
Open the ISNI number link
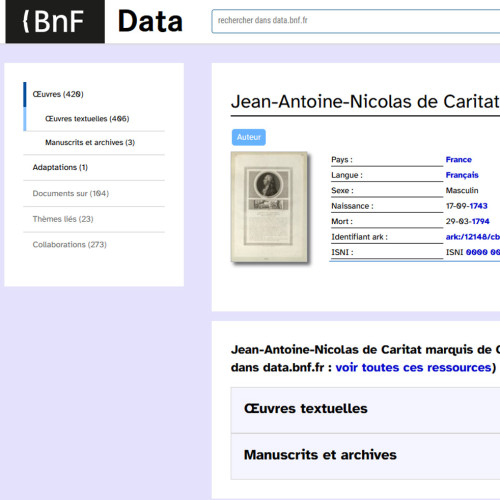click(483, 252)
